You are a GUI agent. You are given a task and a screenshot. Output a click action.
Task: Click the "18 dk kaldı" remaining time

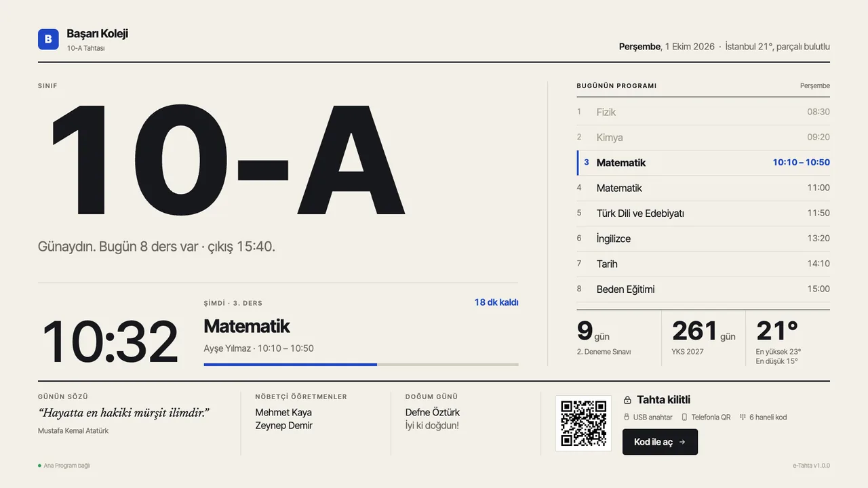tap(496, 302)
